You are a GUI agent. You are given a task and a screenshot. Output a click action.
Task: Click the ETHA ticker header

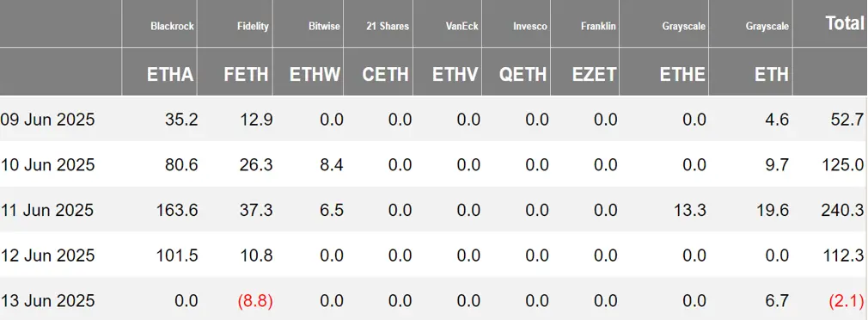[x=170, y=74]
